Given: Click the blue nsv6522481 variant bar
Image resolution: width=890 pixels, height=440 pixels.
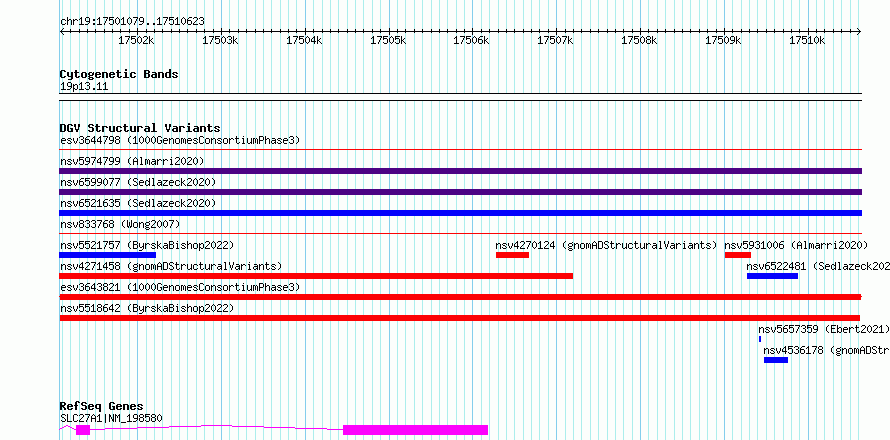Looking at the screenshot, I should click(x=773, y=276).
